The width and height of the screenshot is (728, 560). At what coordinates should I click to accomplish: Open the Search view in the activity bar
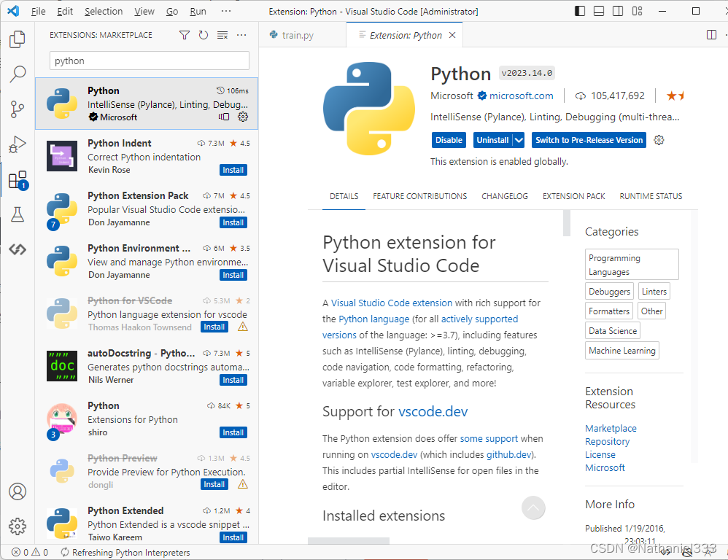pyautogui.click(x=18, y=74)
